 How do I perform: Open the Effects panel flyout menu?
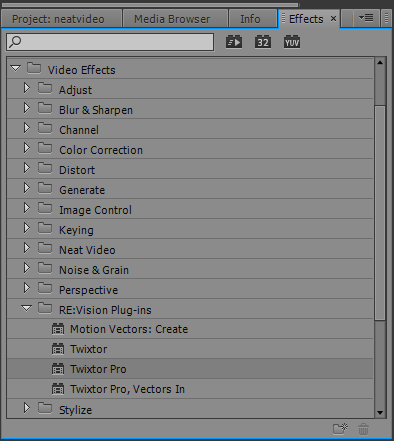click(366, 18)
